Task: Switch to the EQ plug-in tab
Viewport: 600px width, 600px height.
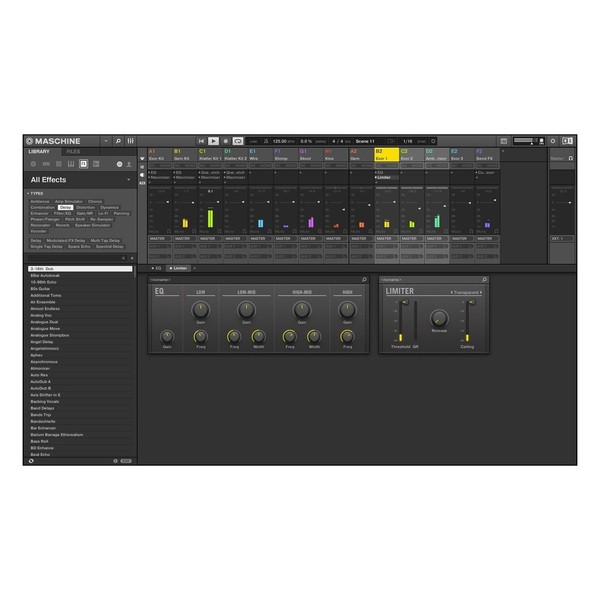Action: (x=157, y=269)
